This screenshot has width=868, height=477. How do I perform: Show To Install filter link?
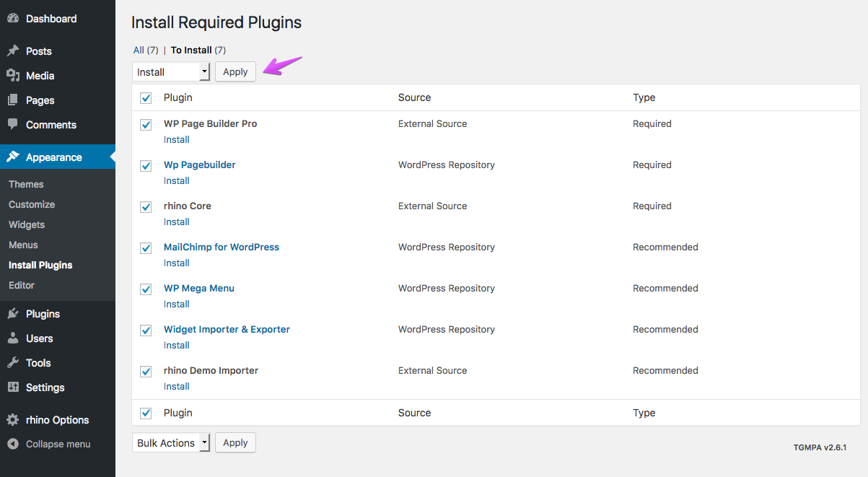(x=191, y=51)
